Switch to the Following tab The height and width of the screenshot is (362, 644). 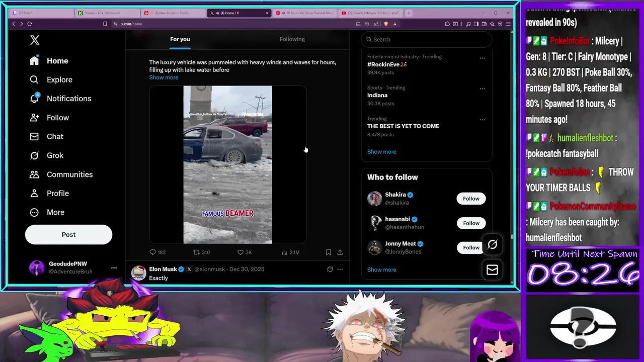[292, 39]
